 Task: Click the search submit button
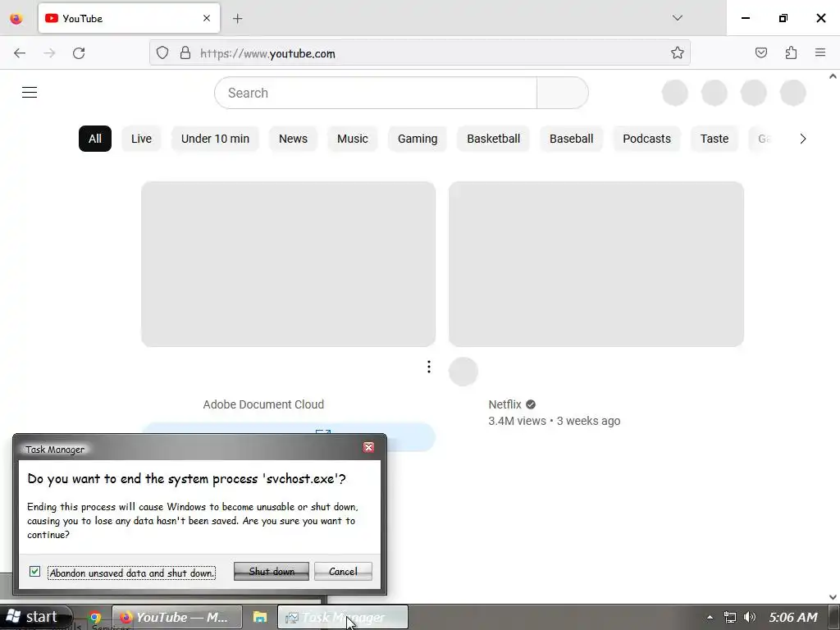coord(563,93)
